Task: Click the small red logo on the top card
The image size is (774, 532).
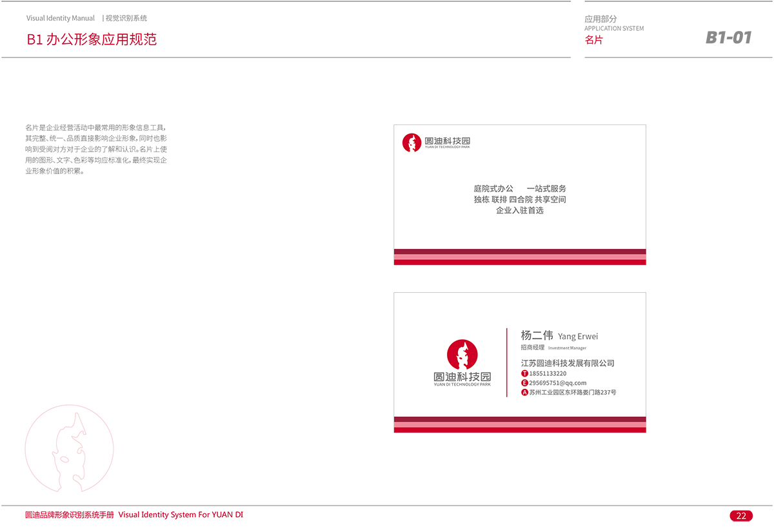Action: 412,143
